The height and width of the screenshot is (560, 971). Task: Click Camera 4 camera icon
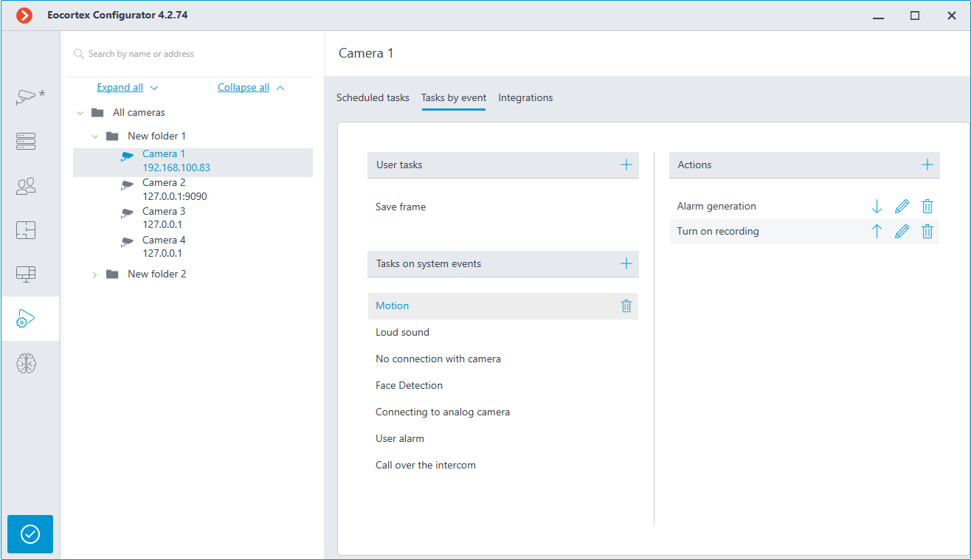128,243
